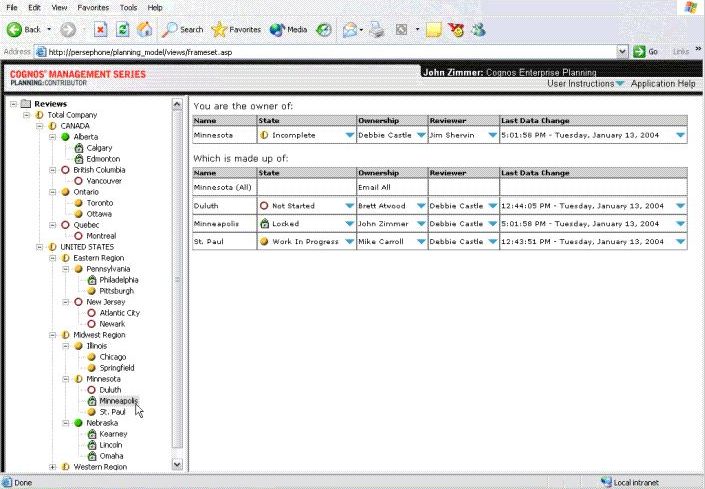Open the Help menu
The width and height of the screenshot is (705, 489).
[x=155, y=8]
